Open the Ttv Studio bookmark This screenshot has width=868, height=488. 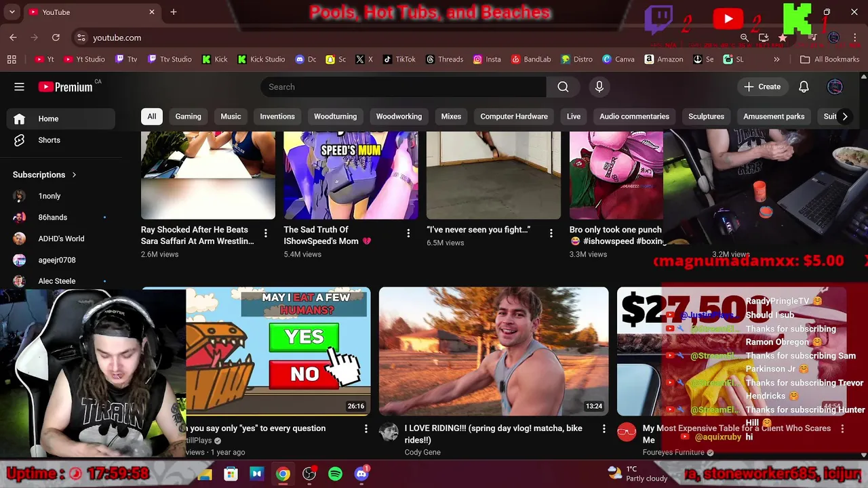point(170,60)
